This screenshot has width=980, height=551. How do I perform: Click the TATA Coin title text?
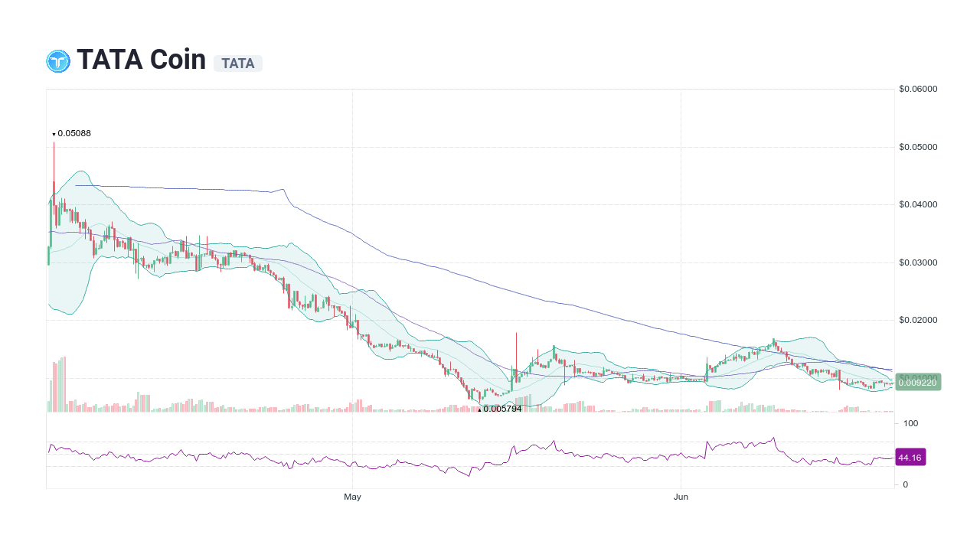coord(142,60)
